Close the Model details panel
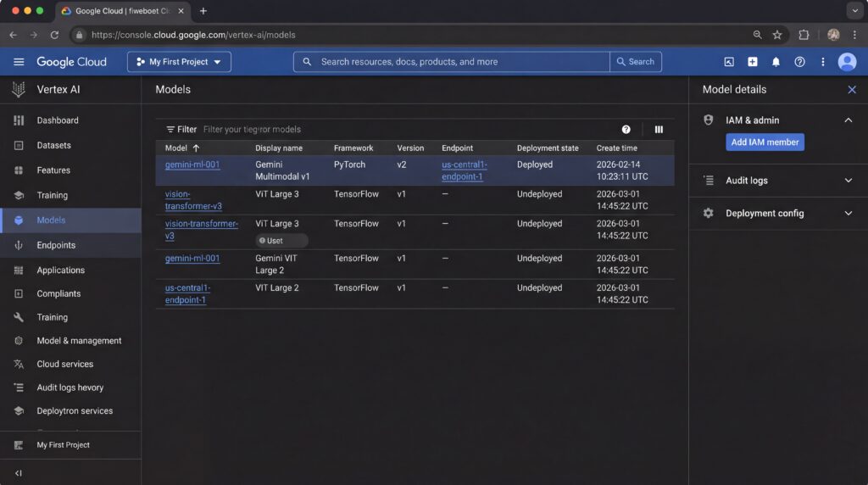Screen dimensions: 868x485 [x=851, y=90]
